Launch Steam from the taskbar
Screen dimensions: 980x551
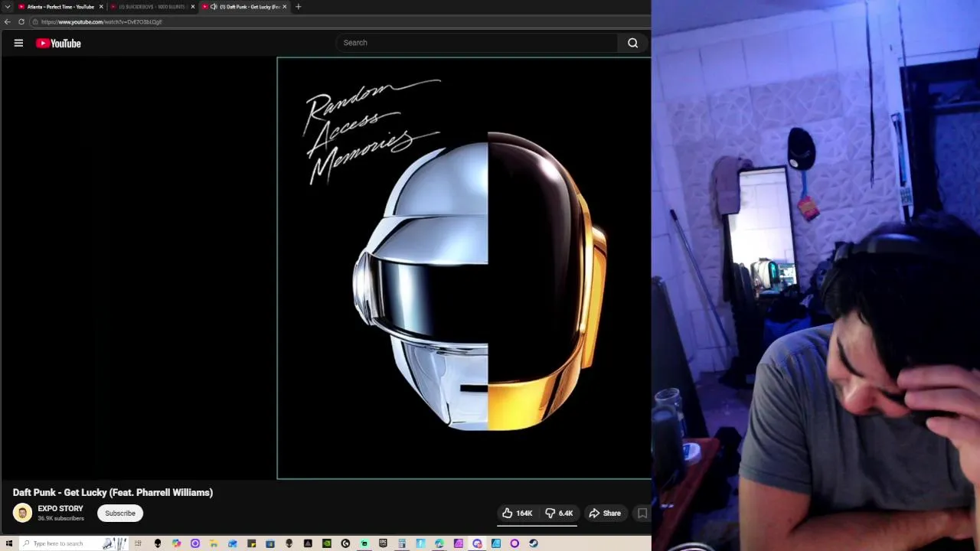click(x=533, y=543)
